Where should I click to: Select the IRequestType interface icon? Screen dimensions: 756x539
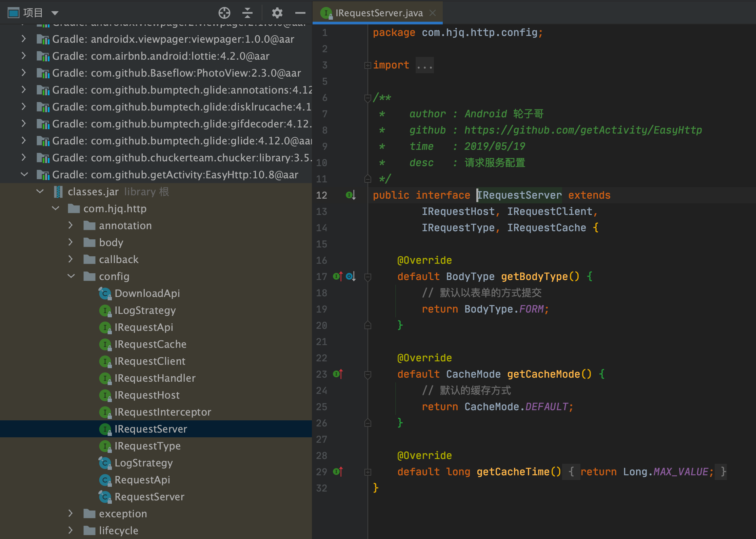tap(105, 446)
